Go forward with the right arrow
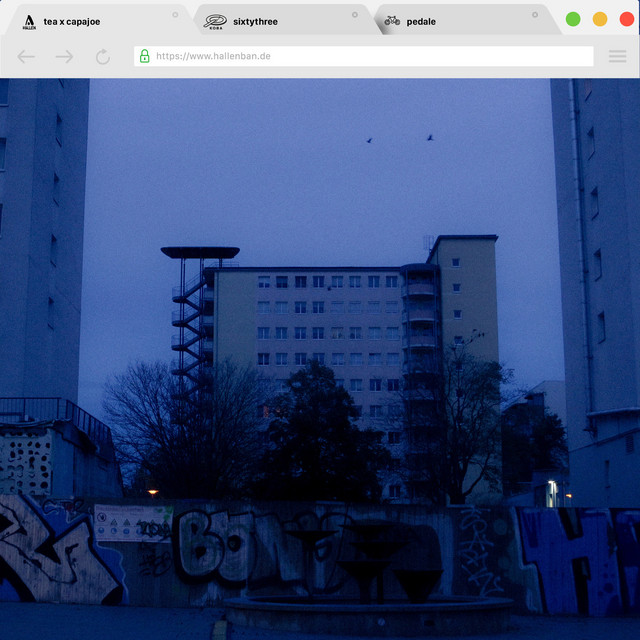This screenshot has height=640, width=640. coord(64,56)
